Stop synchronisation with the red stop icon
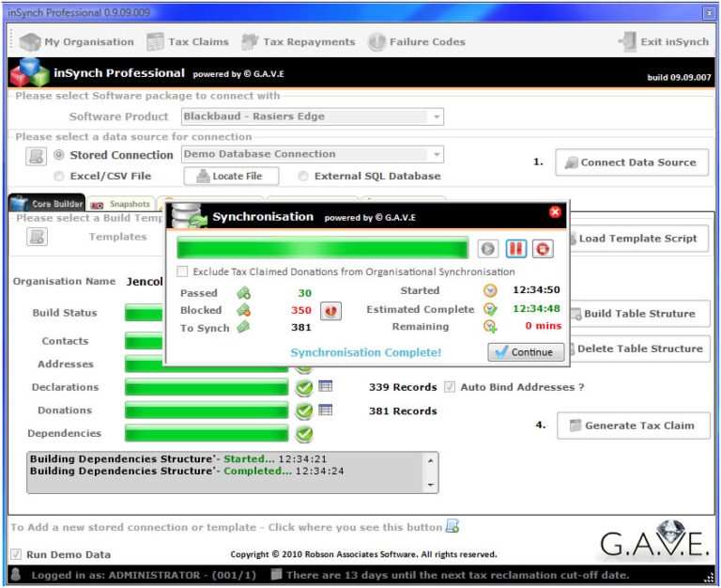Screen dimensions: 721x588 (543, 249)
